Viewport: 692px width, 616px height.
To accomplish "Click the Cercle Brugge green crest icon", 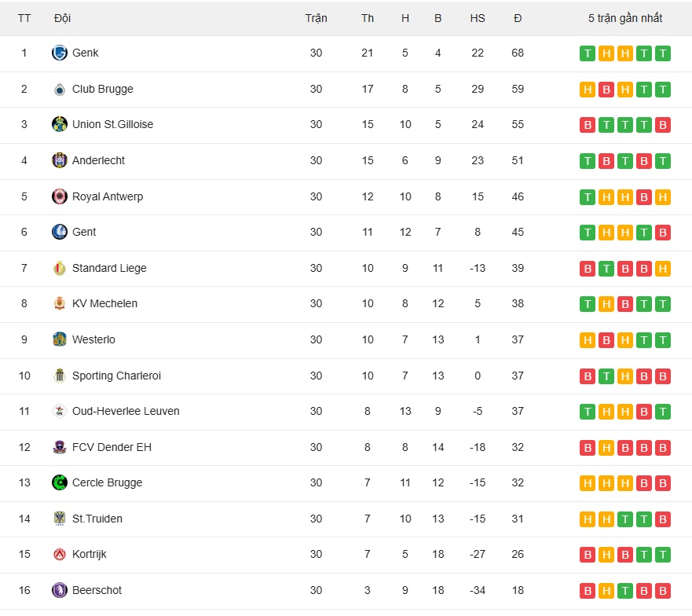I will (60, 483).
